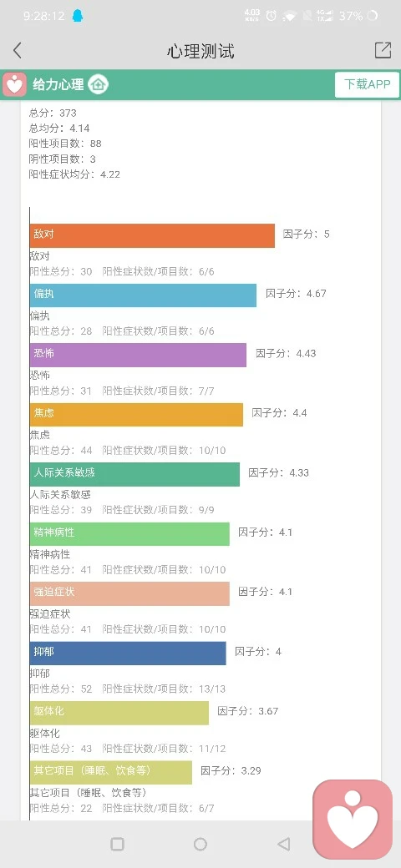Tap the back arrow in header
The height and width of the screenshot is (868, 401).
[18, 50]
